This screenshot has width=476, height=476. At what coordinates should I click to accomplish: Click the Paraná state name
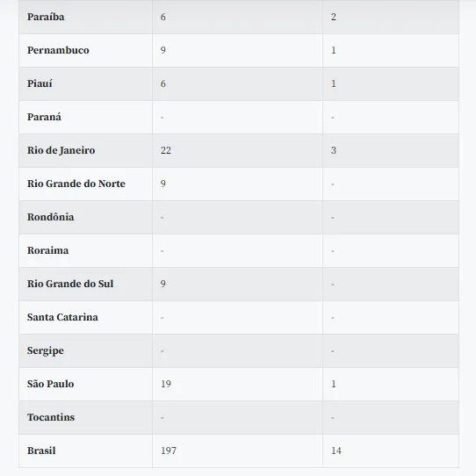[44, 117]
